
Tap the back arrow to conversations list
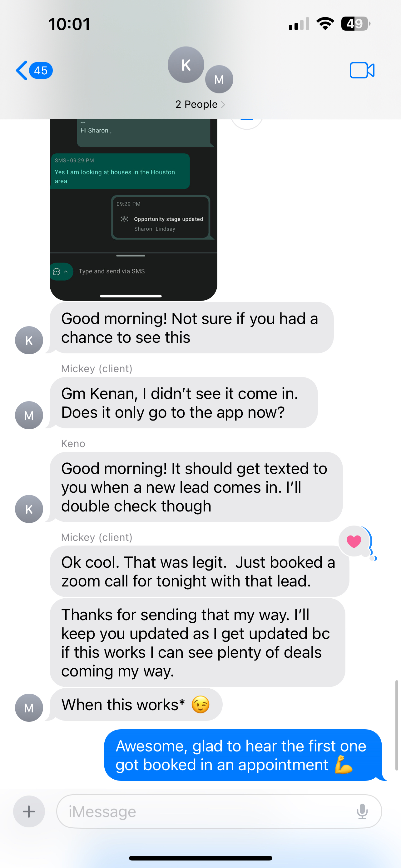(22, 70)
